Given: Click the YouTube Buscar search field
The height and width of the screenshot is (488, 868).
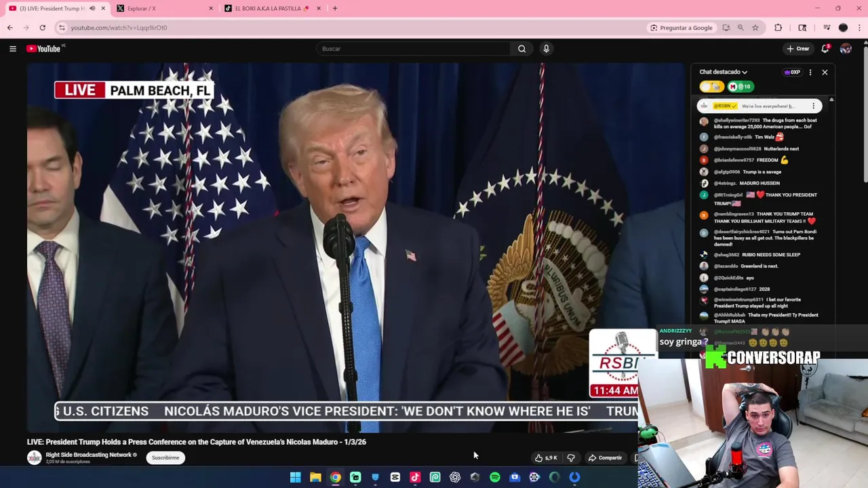Looking at the screenshot, I should (414, 49).
